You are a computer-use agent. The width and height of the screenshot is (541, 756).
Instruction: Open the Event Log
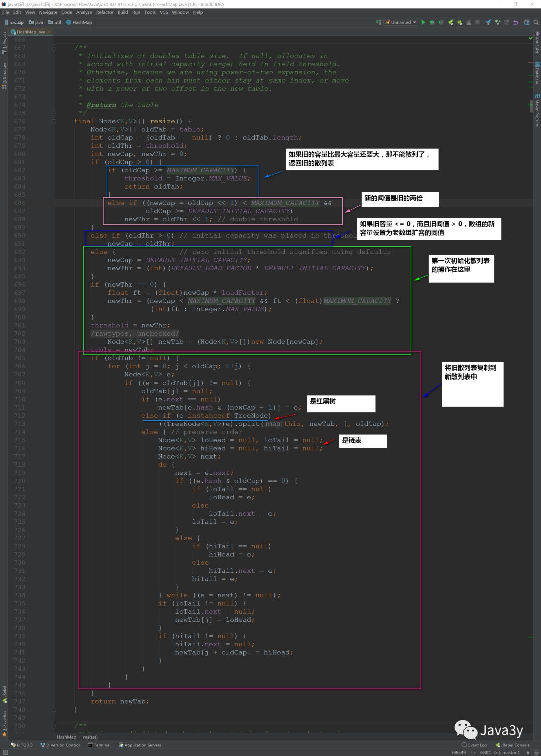click(474, 745)
